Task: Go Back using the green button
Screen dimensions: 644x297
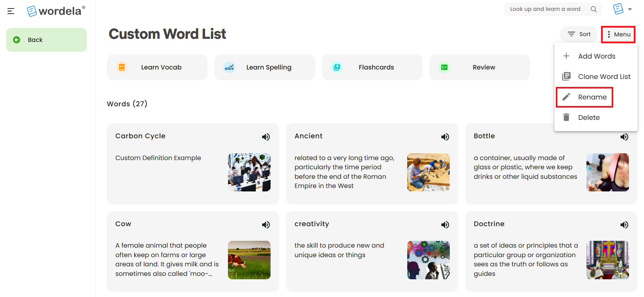Action: [46, 40]
